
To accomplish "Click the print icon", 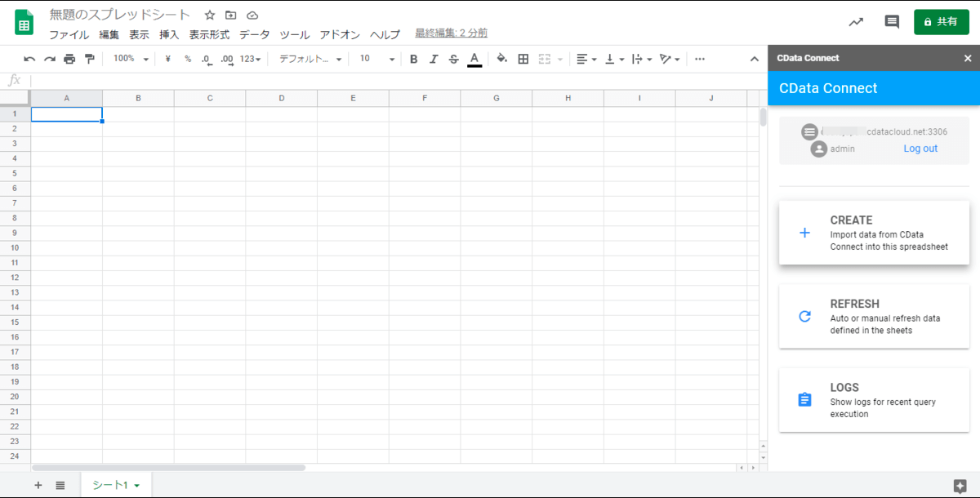I will coord(69,59).
